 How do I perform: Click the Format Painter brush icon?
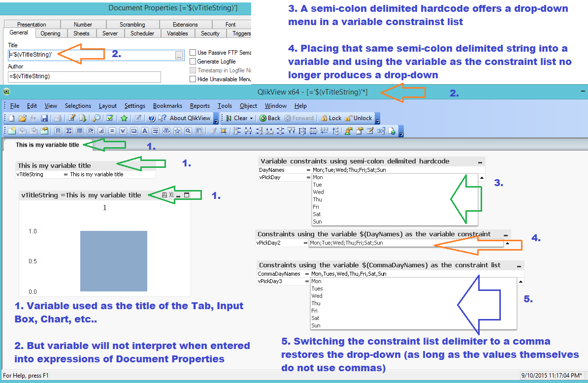pyautogui.click(x=213, y=131)
